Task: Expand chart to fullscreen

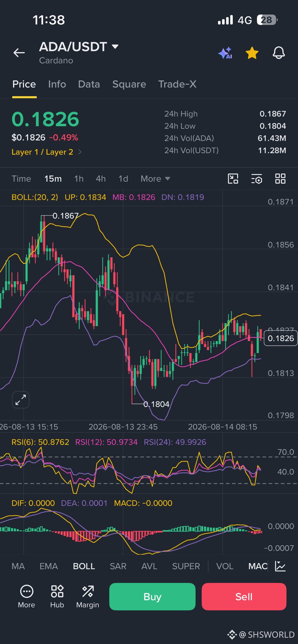Action: pyautogui.click(x=21, y=400)
